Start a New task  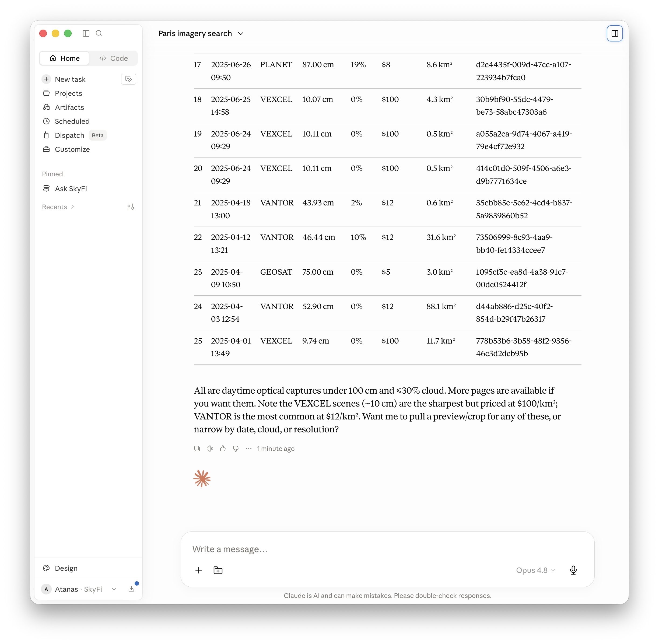point(70,79)
